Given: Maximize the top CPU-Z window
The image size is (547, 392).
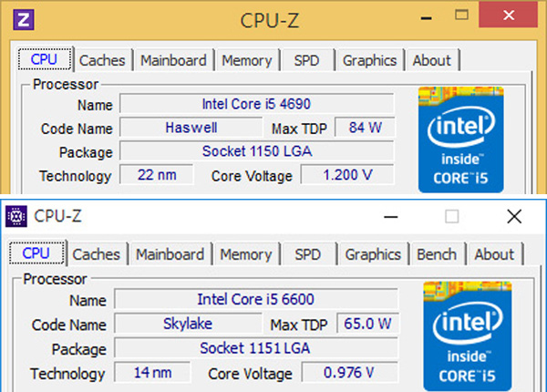Looking at the screenshot, I should 461,15.
